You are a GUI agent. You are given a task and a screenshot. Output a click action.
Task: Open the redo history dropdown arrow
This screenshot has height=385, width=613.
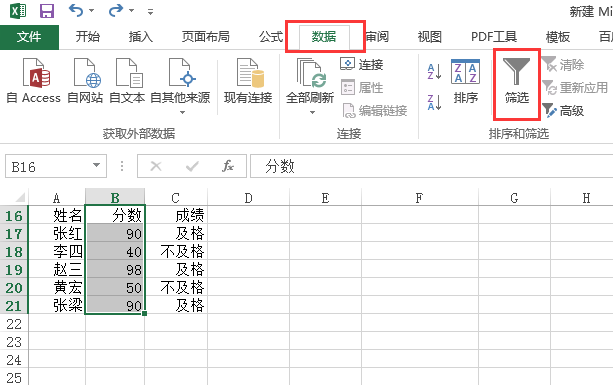[x=132, y=11]
